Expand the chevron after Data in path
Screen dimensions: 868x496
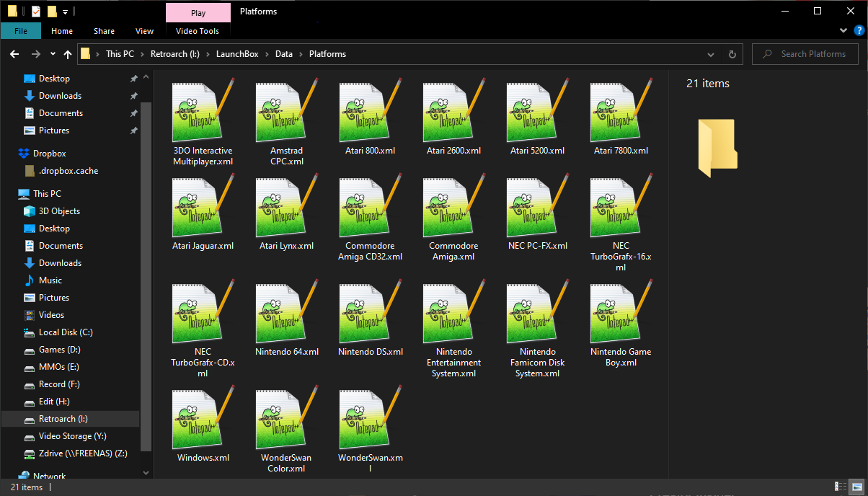pyautogui.click(x=301, y=54)
